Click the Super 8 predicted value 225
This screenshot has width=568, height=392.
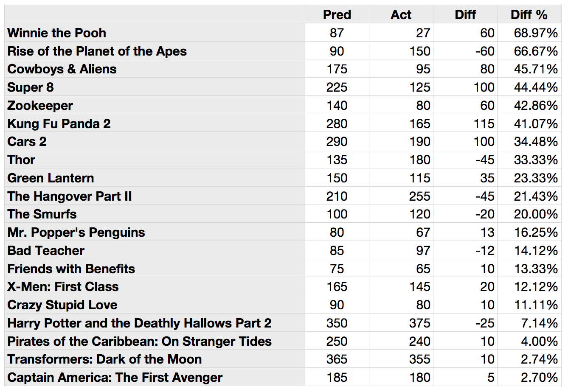(x=337, y=87)
